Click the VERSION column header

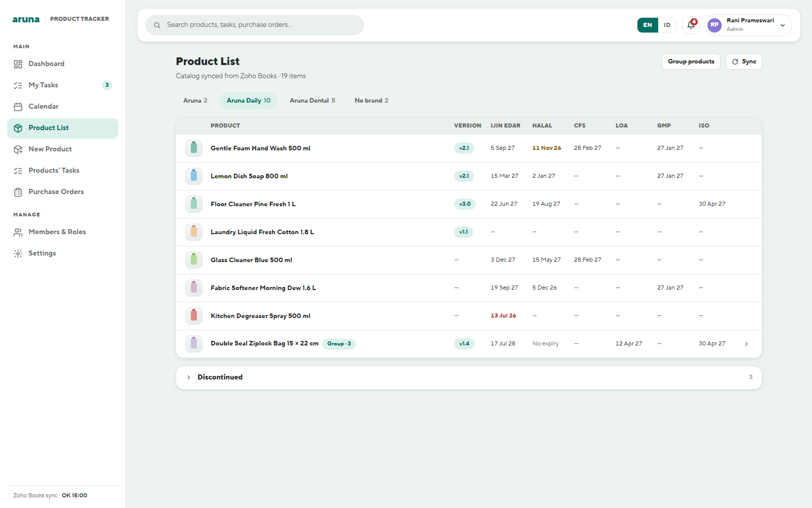pos(467,125)
